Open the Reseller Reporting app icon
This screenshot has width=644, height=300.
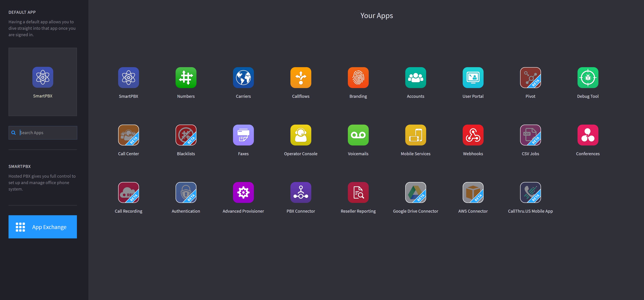pyautogui.click(x=358, y=192)
